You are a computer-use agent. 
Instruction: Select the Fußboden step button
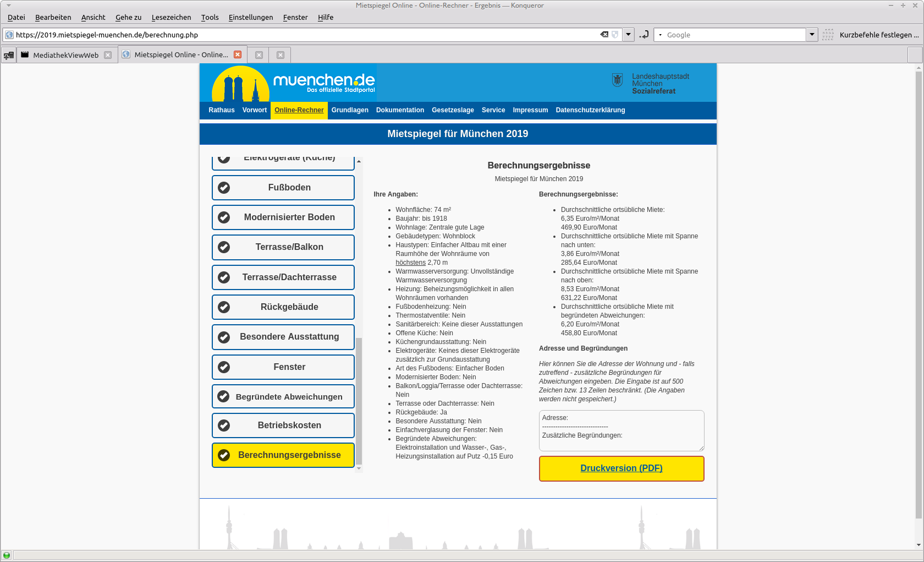[x=283, y=188]
